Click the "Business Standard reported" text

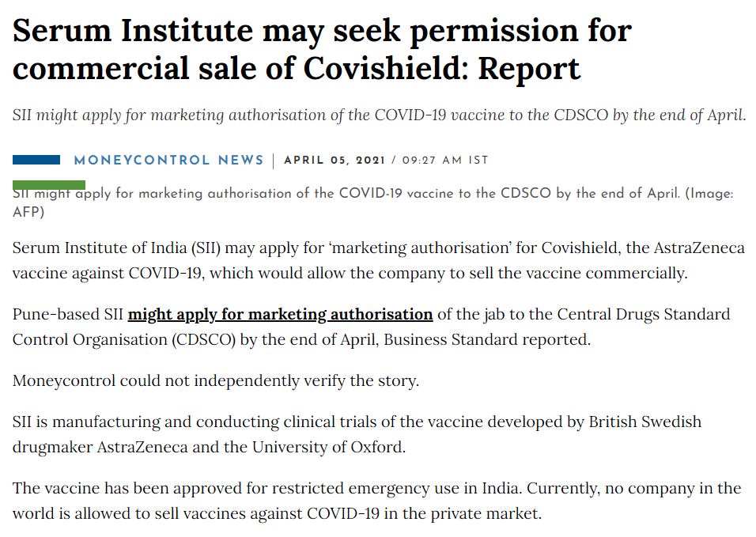point(498,340)
